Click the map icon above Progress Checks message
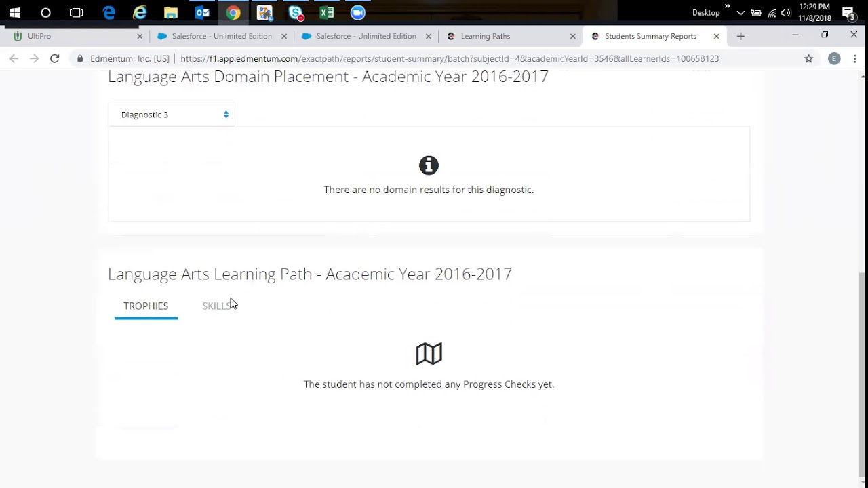This screenshot has width=868, height=488. [429, 353]
